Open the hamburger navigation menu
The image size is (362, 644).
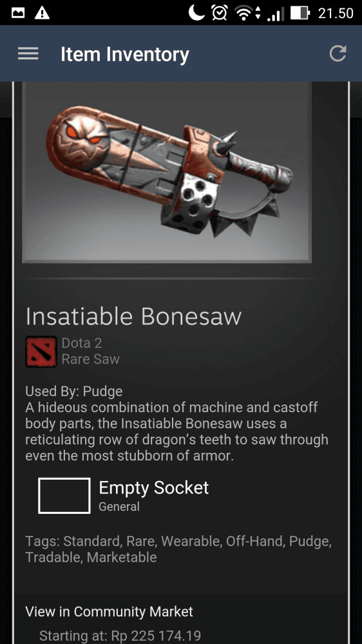pos(28,53)
